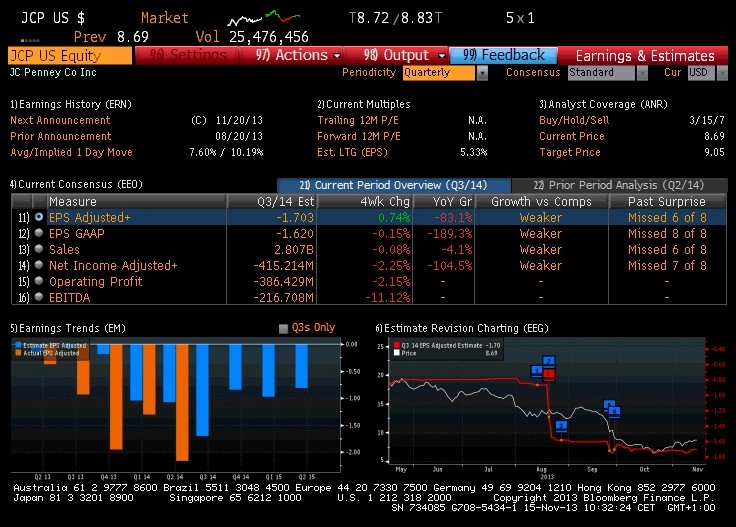
Task: Open 4) Current Consensus (EEO) link
Action: (77, 184)
